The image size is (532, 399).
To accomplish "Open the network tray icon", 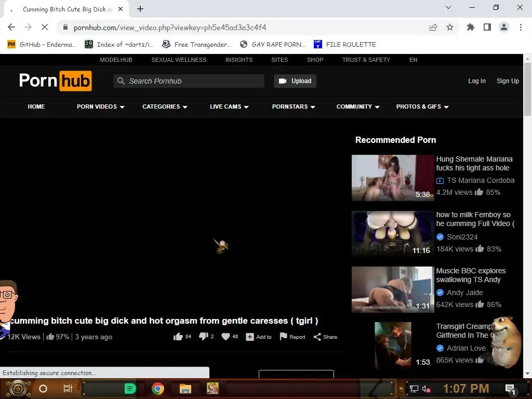I will tap(414, 389).
